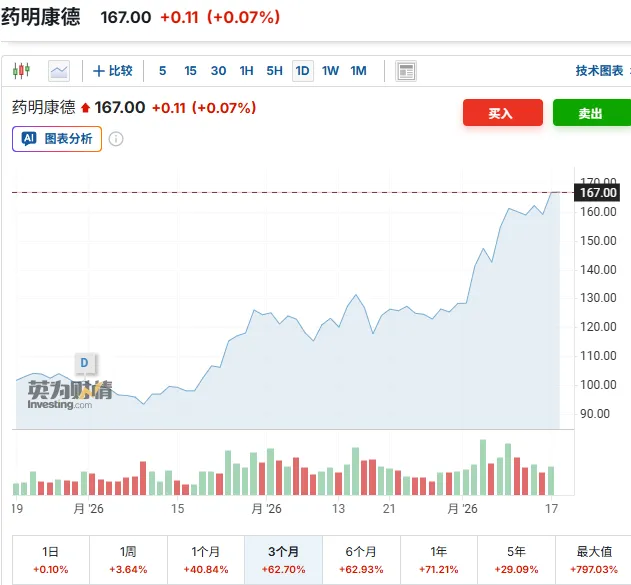Choose the 1H interval
The width and height of the screenshot is (631, 585).
pos(246,71)
